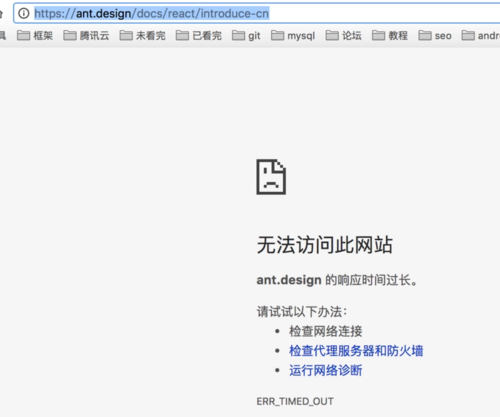Open the 论坛 bookmarks folder
Image resolution: width=500 pixels, height=417 pixels.
(344, 35)
